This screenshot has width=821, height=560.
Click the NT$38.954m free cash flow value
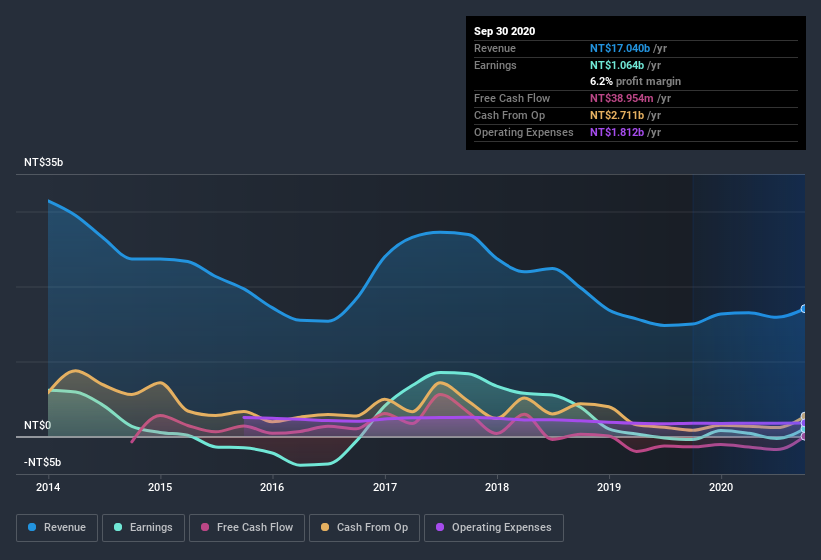click(x=622, y=98)
